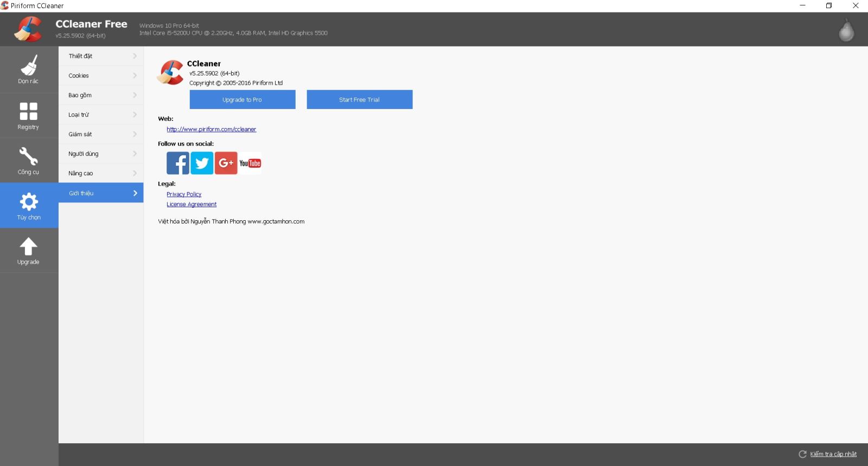This screenshot has height=466, width=868.
Task: Open the Giám sát tab
Action: coord(101,134)
